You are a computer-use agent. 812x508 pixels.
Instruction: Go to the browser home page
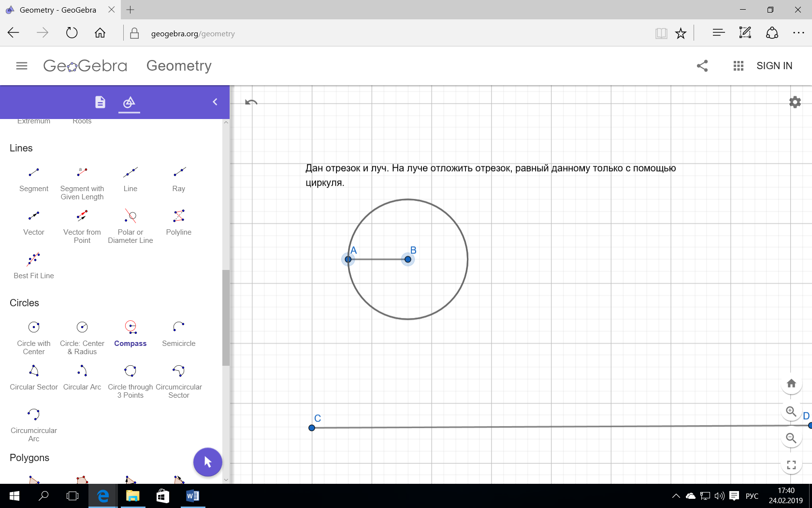100,33
